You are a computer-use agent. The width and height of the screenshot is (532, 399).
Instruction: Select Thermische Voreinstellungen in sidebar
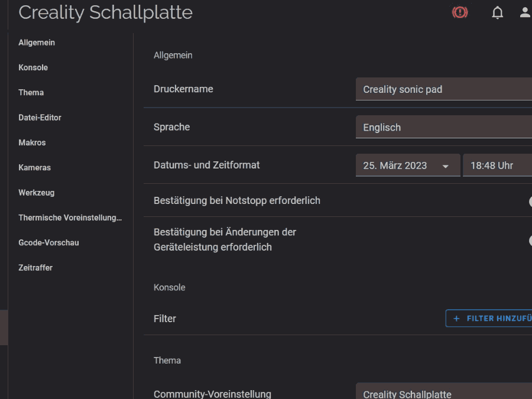click(x=70, y=218)
